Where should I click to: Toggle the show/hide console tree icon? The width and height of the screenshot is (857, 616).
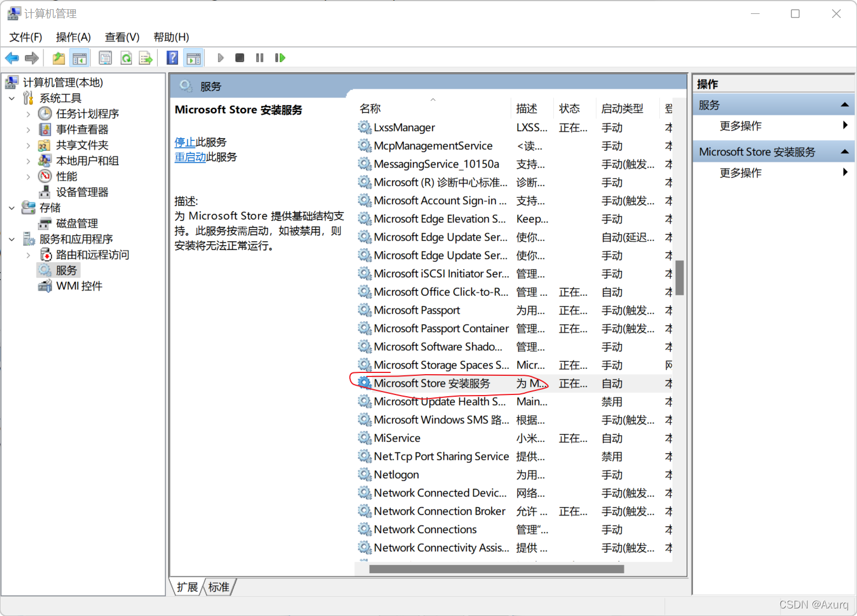click(x=79, y=58)
